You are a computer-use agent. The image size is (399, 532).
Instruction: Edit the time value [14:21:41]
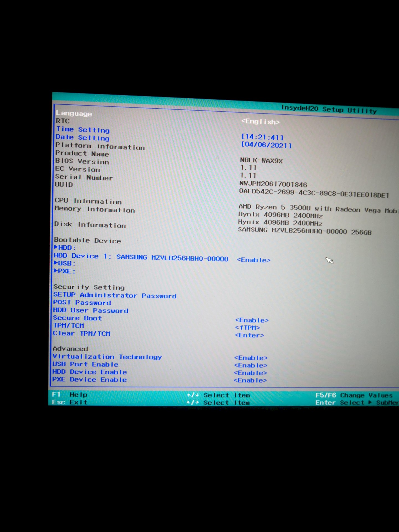262,137
